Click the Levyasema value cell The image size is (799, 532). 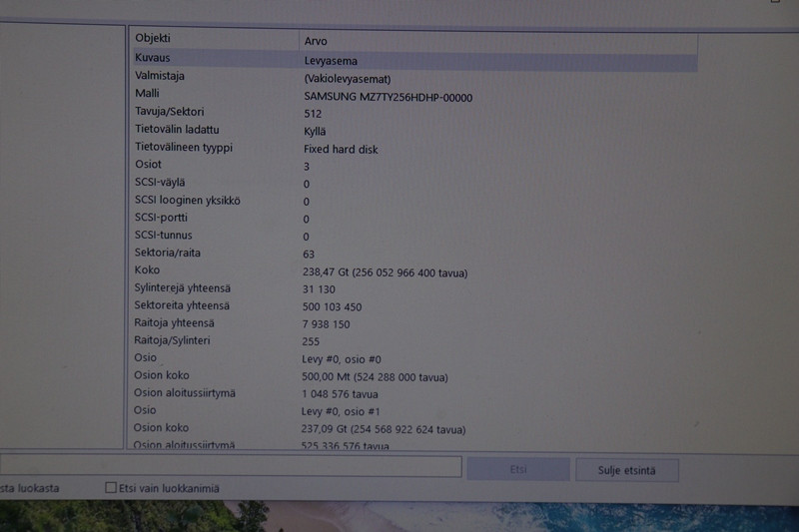tap(331, 61)
